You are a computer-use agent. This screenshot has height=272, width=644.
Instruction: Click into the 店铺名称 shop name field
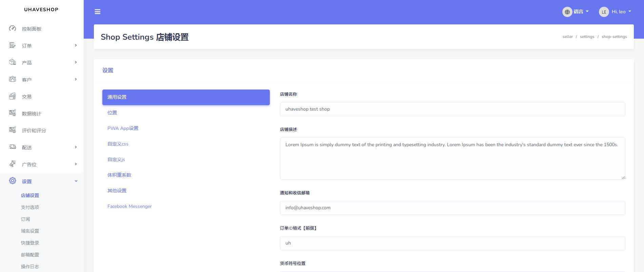[452, 109]
